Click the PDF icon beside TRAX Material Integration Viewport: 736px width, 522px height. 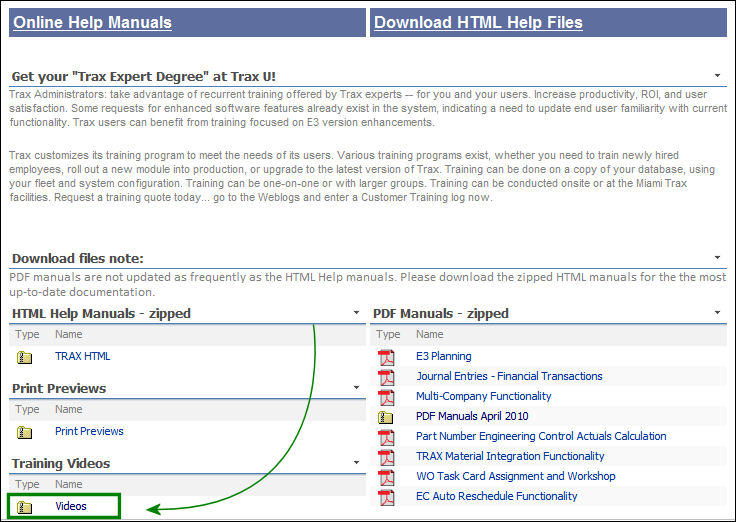(387, 457)
